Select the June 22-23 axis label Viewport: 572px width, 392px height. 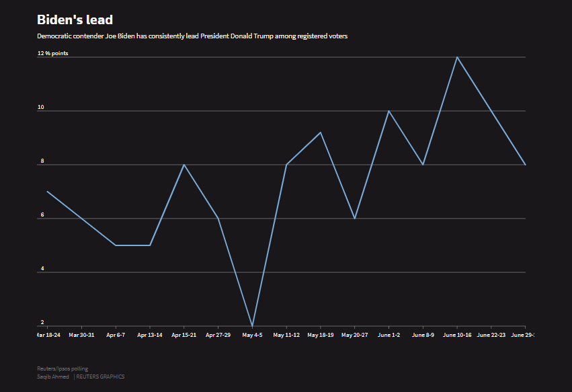491,334
